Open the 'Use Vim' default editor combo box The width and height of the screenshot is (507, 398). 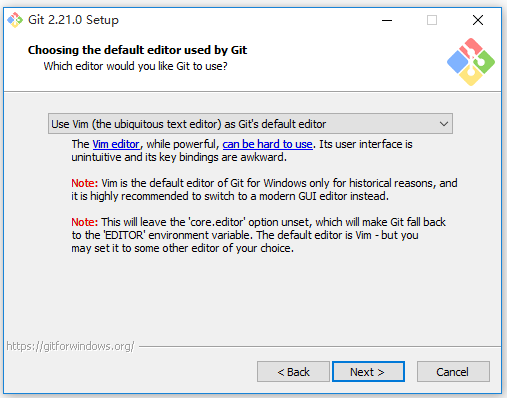250,124
